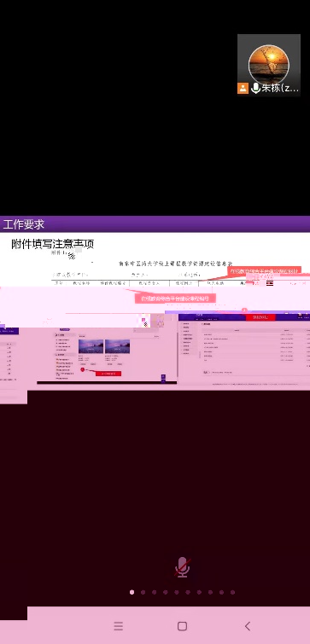
Task: Tap the 南京中医药大学 table title text
Action: (x=176, y=264)
